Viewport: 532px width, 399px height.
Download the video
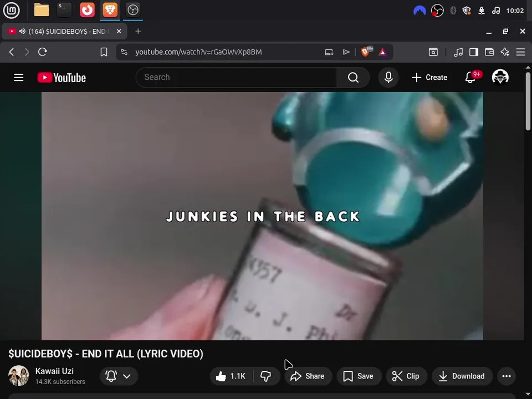coord(462,376)
